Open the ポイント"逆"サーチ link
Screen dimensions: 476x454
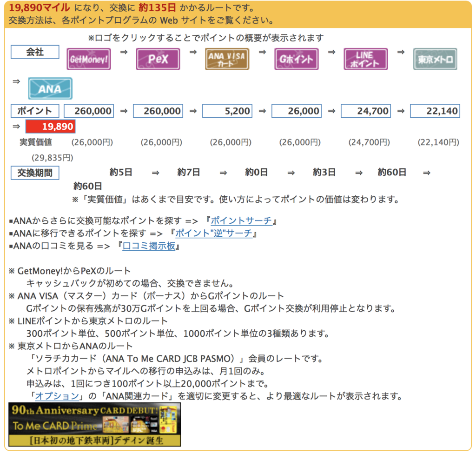coord(214,234)
